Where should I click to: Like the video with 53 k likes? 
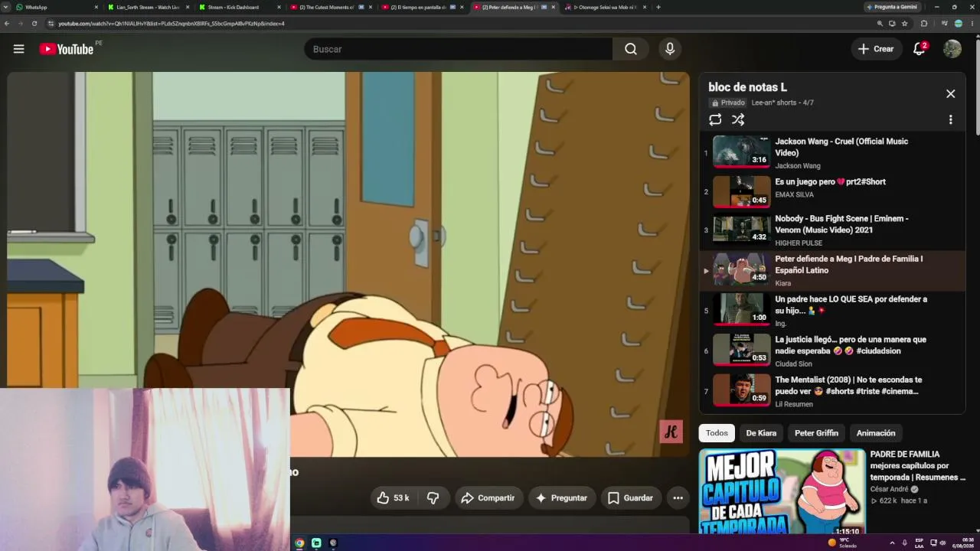394,498
